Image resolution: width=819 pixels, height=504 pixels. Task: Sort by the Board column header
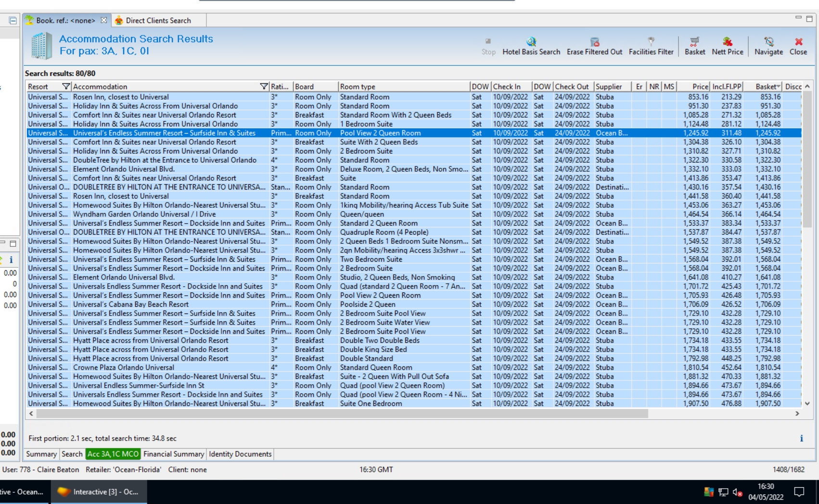pyautogui.click(x=316, y=87)
